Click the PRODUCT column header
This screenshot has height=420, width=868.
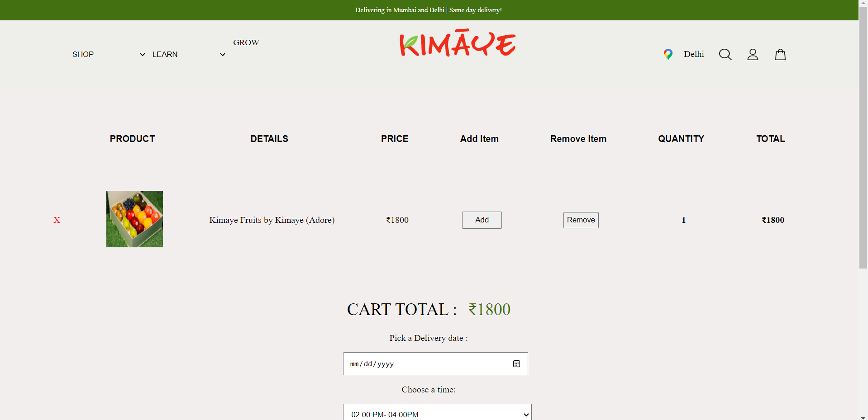coord(132,139)
